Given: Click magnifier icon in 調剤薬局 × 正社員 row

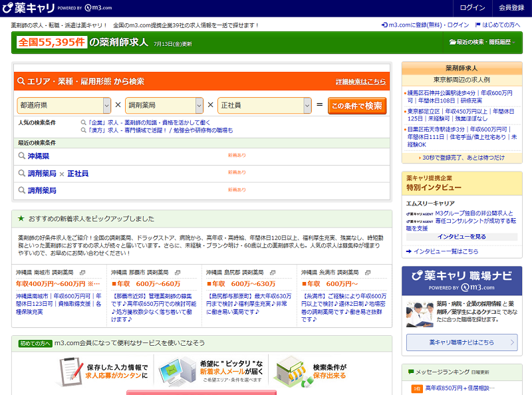Looking at the screenshot, I should 22,174.
